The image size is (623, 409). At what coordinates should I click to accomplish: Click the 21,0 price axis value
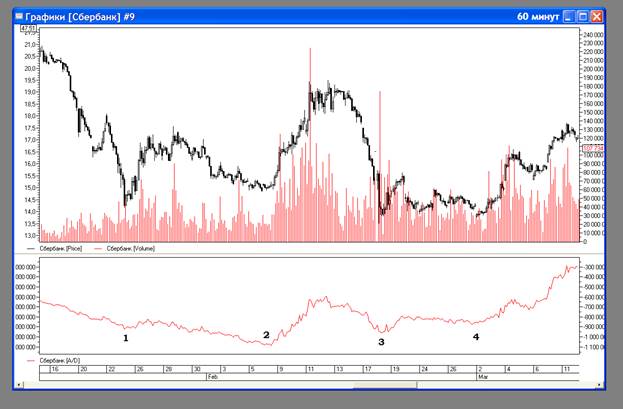30,45
